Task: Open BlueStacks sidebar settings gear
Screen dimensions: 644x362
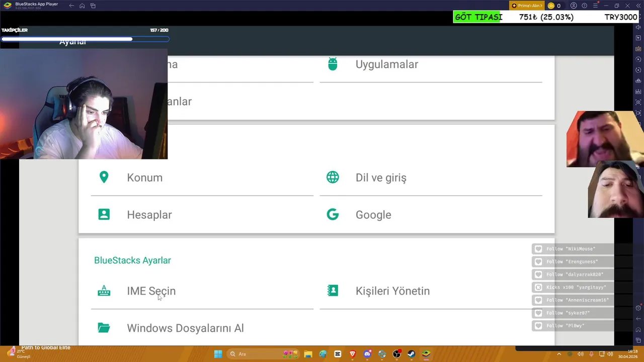Action: point(638,308)
